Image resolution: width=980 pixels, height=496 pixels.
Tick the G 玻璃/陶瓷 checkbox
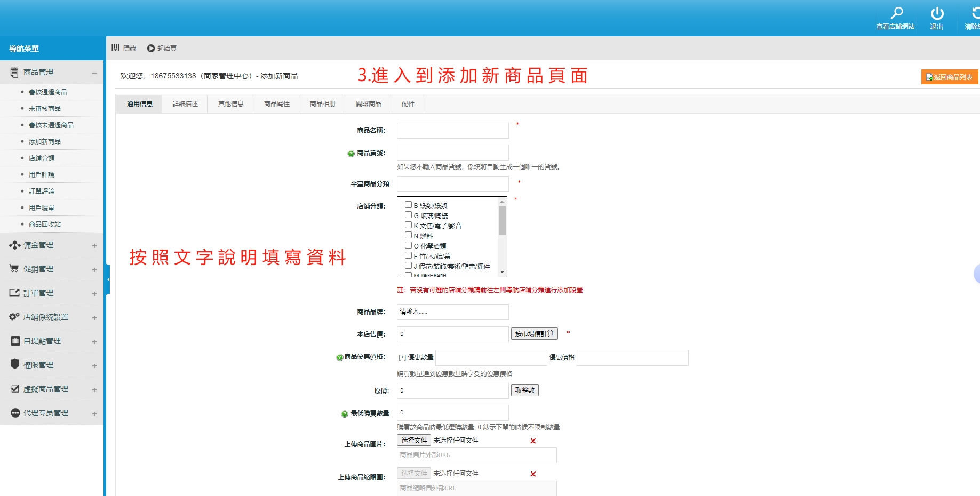(408, 215)
